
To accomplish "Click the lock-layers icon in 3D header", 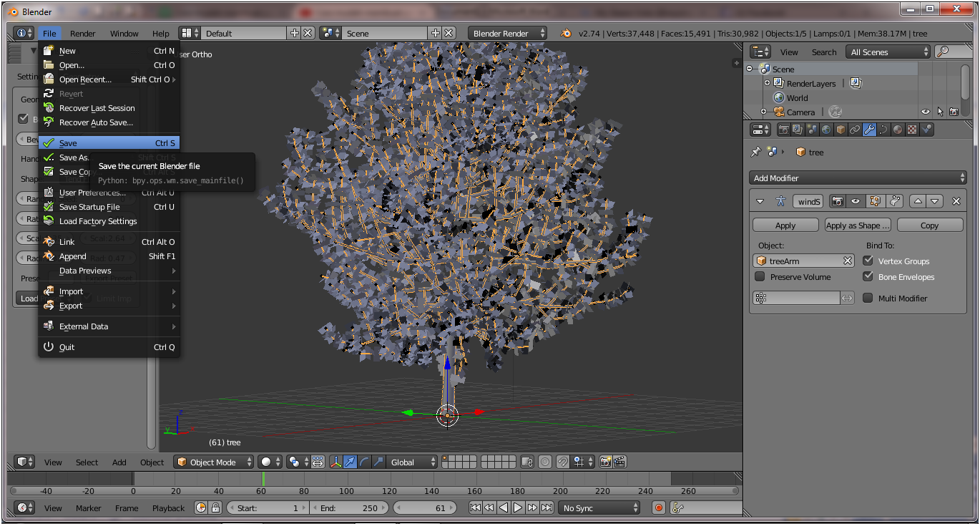I will (526, 462).
